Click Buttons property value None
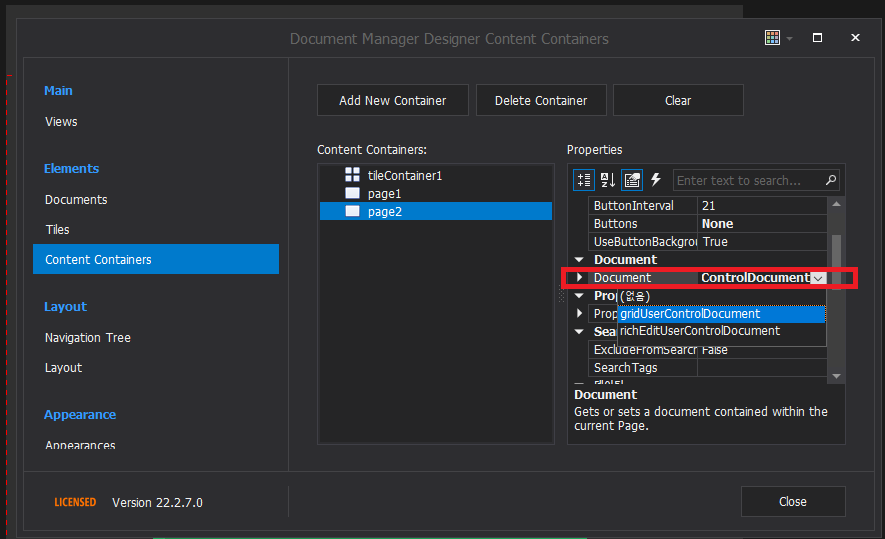Viewport: 885px width, 539px height. [x=763, y=224]
